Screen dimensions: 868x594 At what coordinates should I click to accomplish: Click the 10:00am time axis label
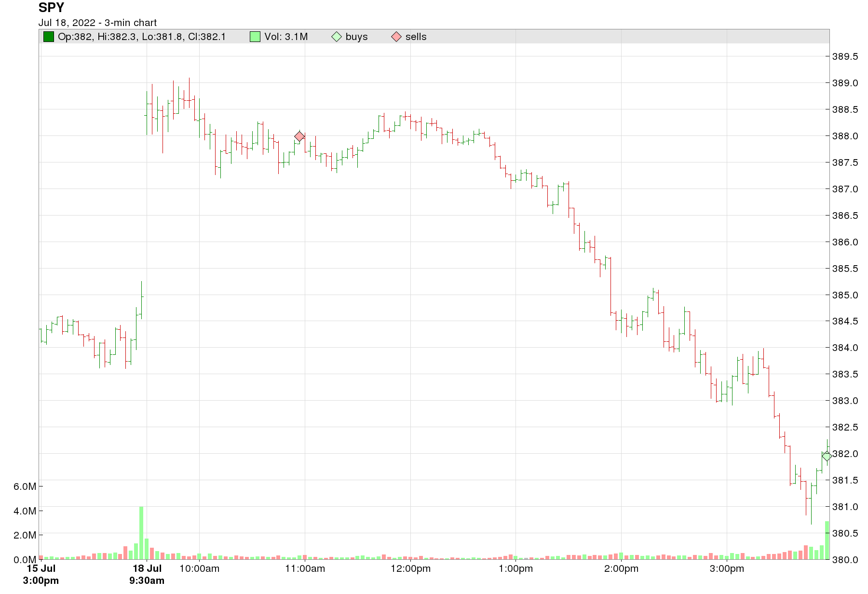(200, 568)
